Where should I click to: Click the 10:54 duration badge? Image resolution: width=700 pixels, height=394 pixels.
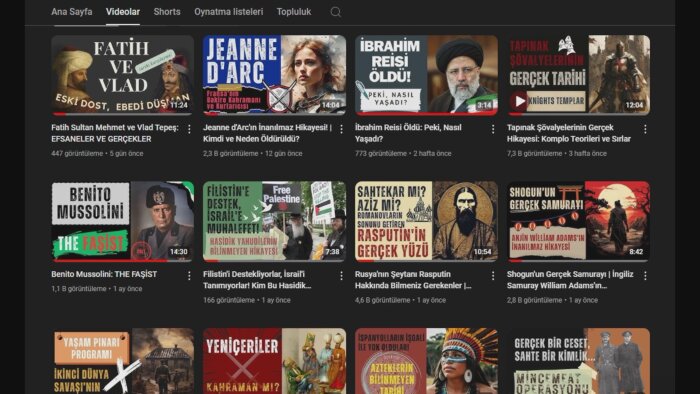pyautogui.click(x=483, y=252)
